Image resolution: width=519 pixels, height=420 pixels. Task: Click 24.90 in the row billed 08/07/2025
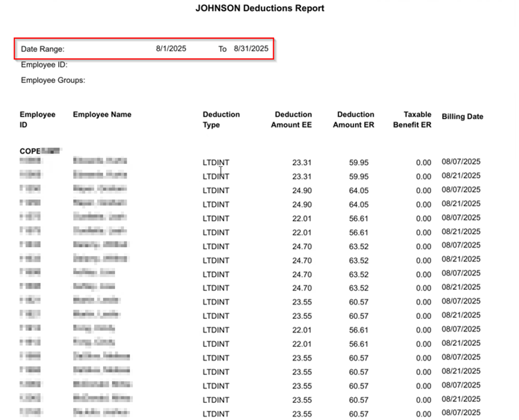pyautogui.click(x=302, y=191)
